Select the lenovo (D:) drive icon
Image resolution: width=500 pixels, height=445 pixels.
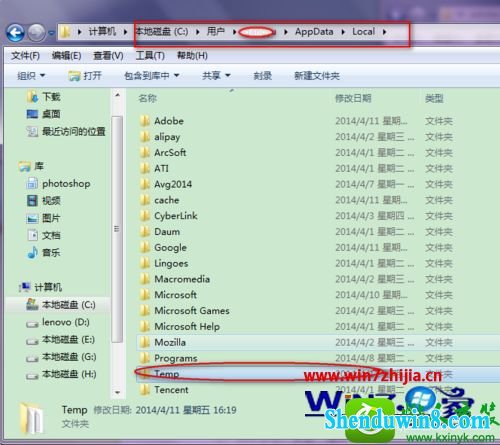pos(32,323)
